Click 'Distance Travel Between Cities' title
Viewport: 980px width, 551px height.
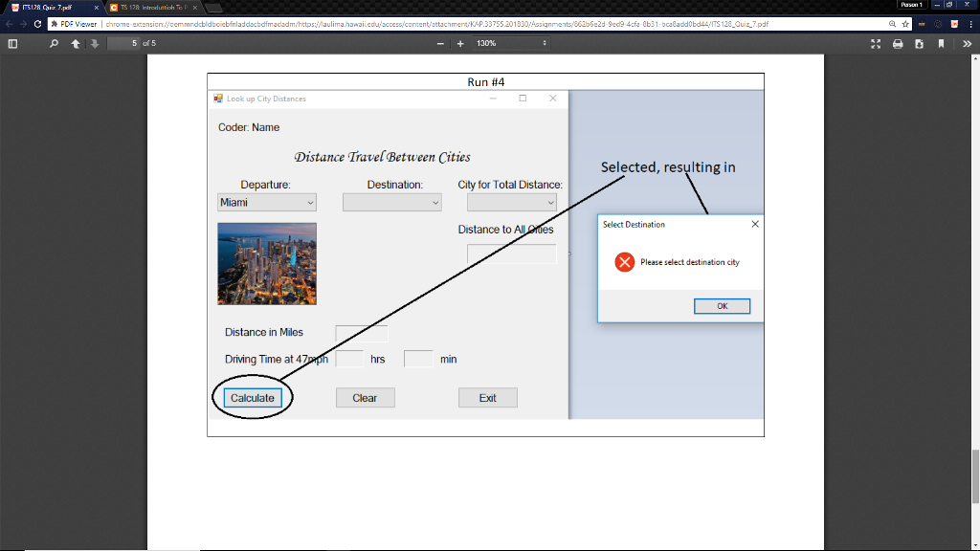pos(383,157)
